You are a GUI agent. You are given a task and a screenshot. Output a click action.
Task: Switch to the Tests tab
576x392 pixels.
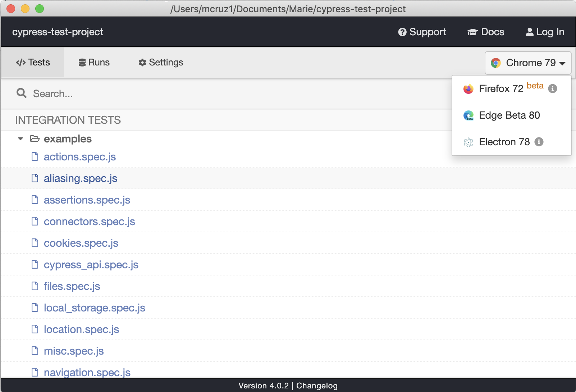point(33,62)
